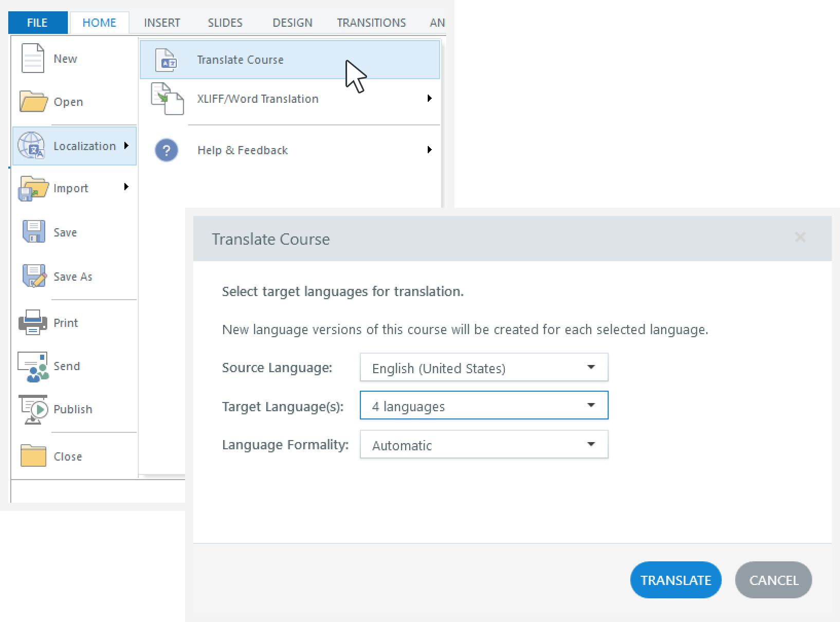Select the Publish icon
Screen dimensions: 840x622
click(x=32, y=409)
